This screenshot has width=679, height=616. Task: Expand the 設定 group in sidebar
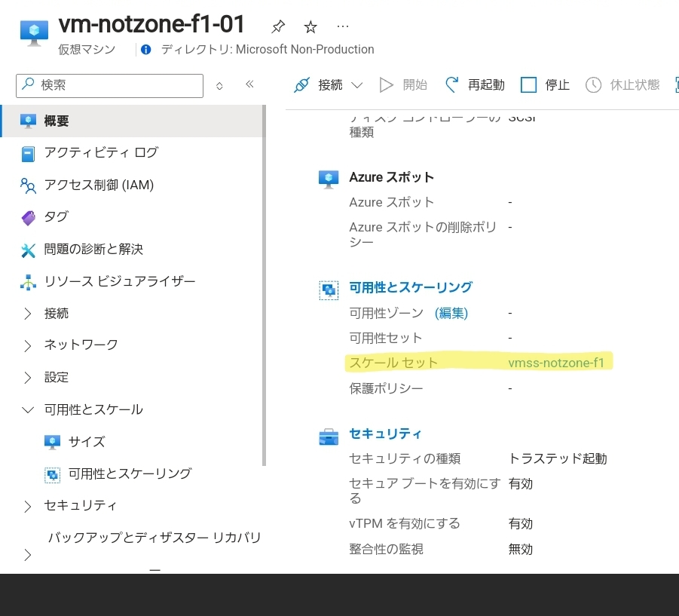(x=28, y=378)
